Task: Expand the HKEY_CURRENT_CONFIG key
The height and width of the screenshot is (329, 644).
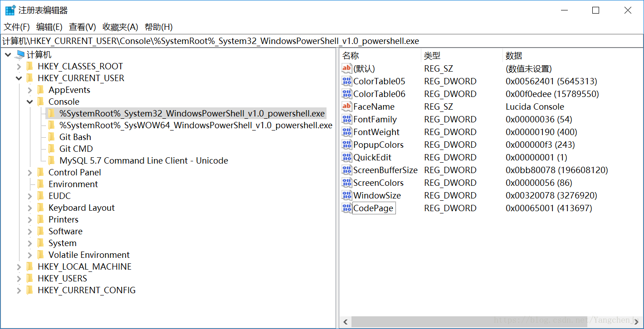Action: coord(19,290)
